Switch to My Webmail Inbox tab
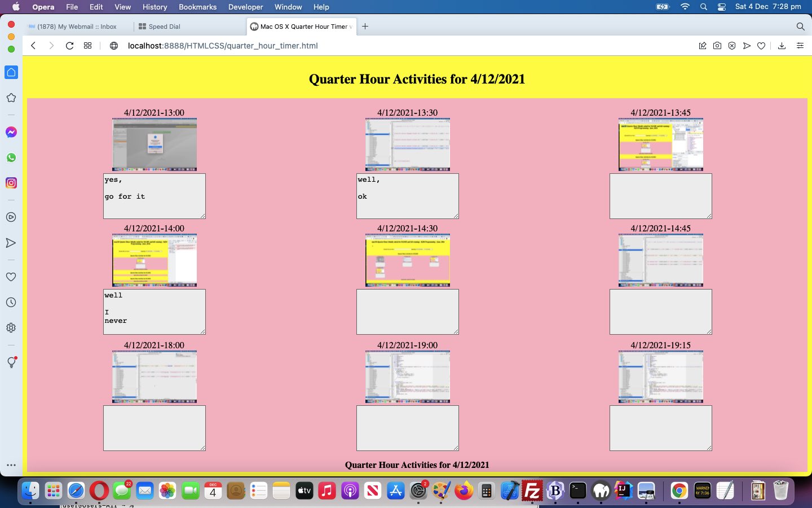The image size is (812, 508). pos(77,27)
